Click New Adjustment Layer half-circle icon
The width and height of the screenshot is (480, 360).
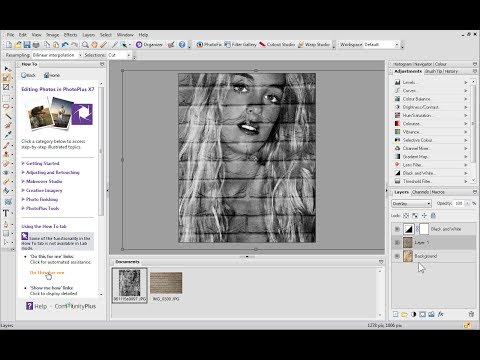click(x=413, y=314)
